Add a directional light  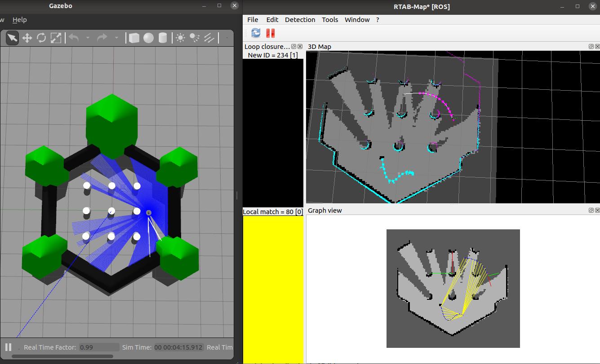click(x=209, y=38)
